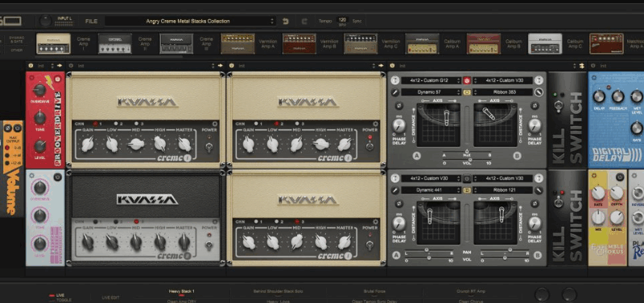This screenshot has width=644, height=303.
Task: Toggle power switch on silver Creme II amp
Action: [x=209, y=245]
